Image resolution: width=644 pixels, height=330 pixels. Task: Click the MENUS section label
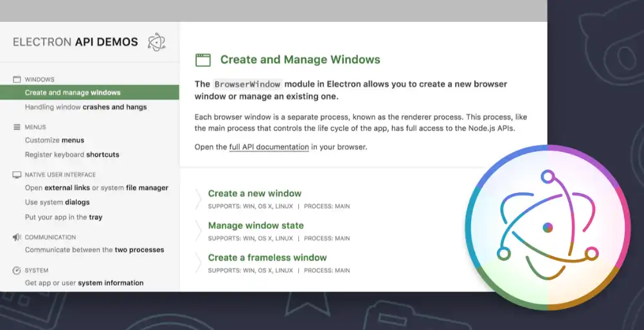point(35,127)
